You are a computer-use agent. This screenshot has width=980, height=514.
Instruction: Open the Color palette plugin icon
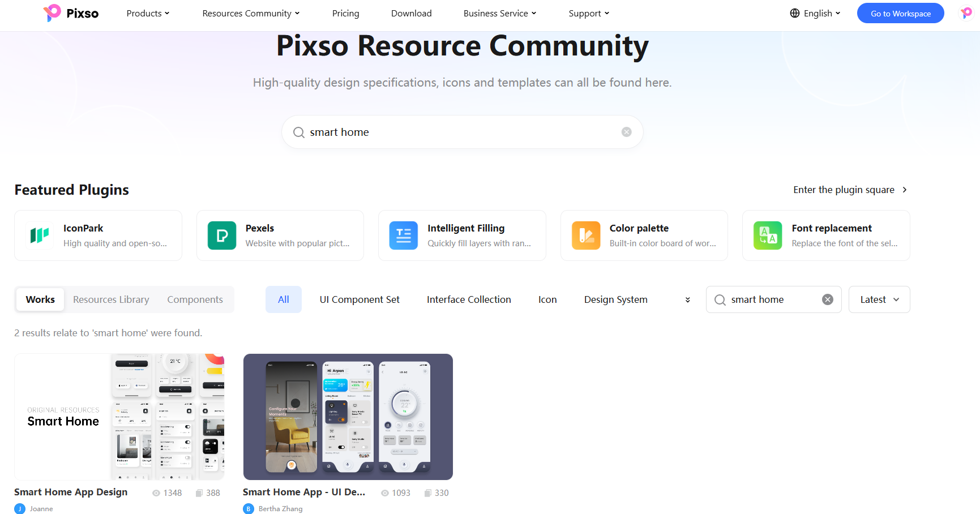point(586,235)
